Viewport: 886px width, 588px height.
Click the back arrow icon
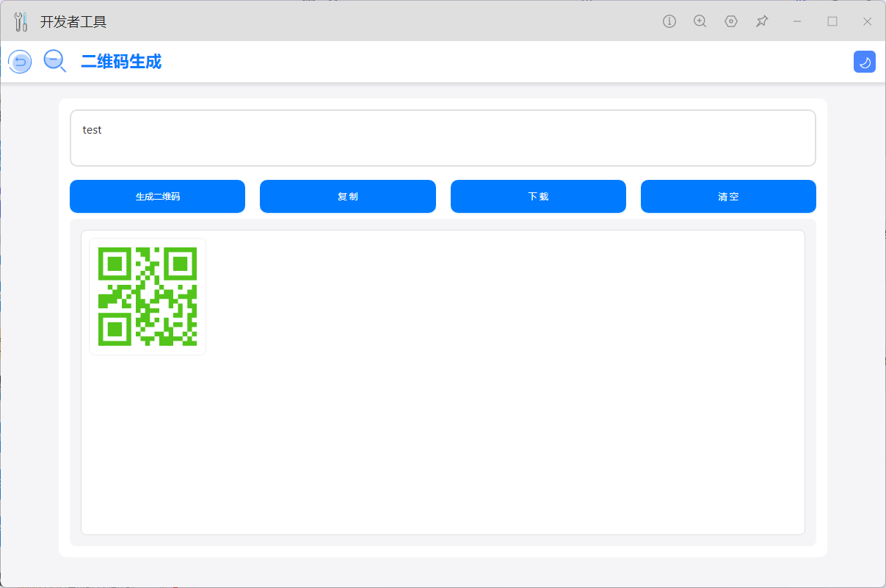tap(20, 62)
